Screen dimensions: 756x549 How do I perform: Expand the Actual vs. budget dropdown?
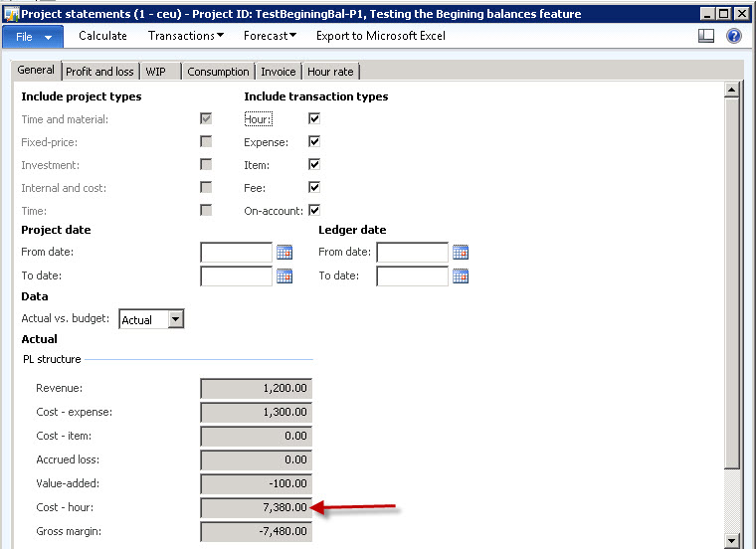click(x=175, y=319)
